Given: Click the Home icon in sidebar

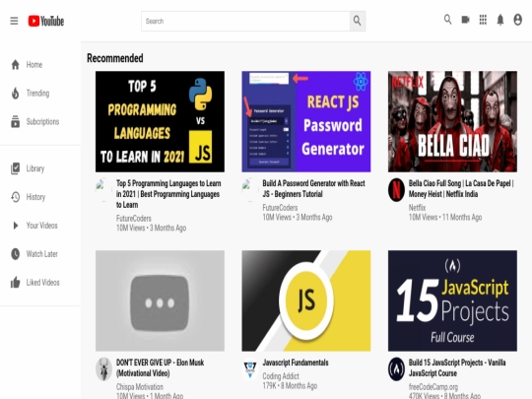Looking at the screenshot, I should point(15,64).
